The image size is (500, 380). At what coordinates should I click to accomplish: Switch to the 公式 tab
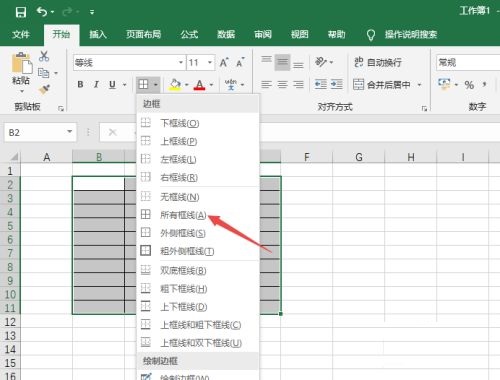pos(189,34)
